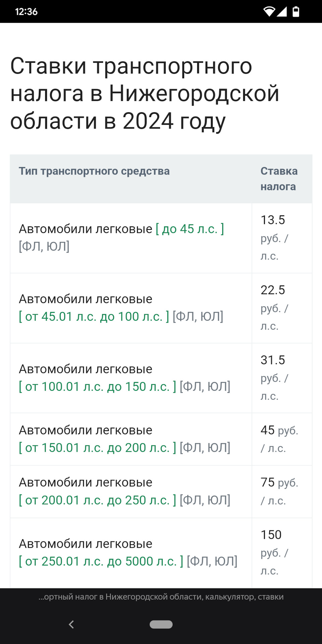Viewport: 322px width, 644px height.
Task: Tap the cellular signal icon
Action: 282,12
